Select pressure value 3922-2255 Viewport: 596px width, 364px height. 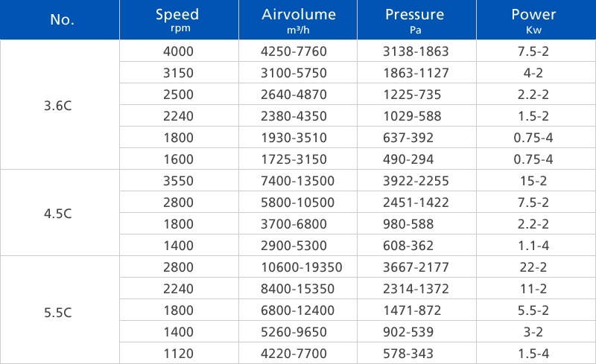point(415,181)
